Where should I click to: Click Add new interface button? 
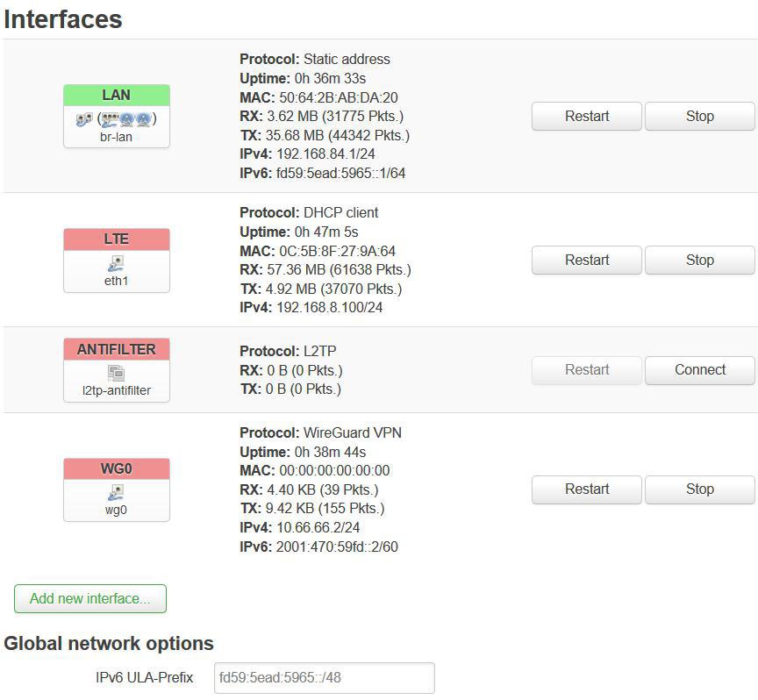[x=89, y=598]
